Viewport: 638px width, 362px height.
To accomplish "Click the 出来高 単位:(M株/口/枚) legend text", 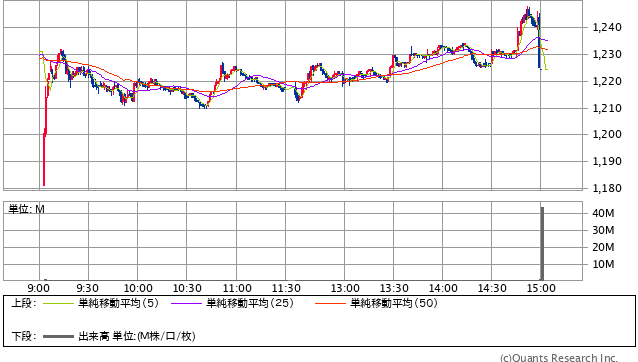I will click(x=137, y=336).
